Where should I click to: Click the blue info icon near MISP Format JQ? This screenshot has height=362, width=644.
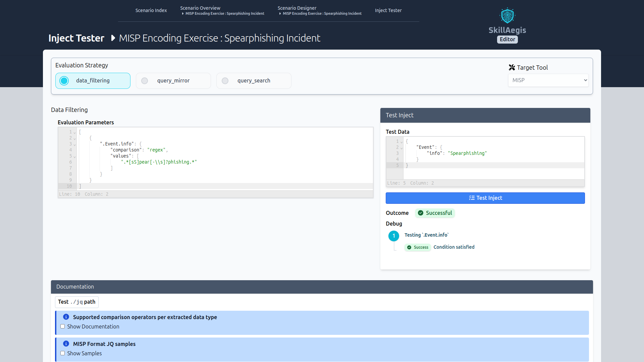(x=66, y=344)
